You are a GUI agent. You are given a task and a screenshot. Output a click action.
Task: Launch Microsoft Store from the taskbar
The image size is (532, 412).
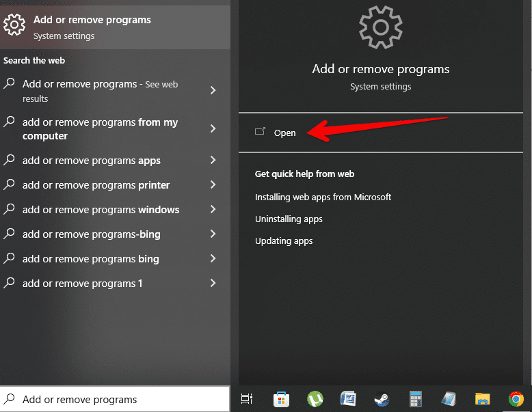pos(281,399)
